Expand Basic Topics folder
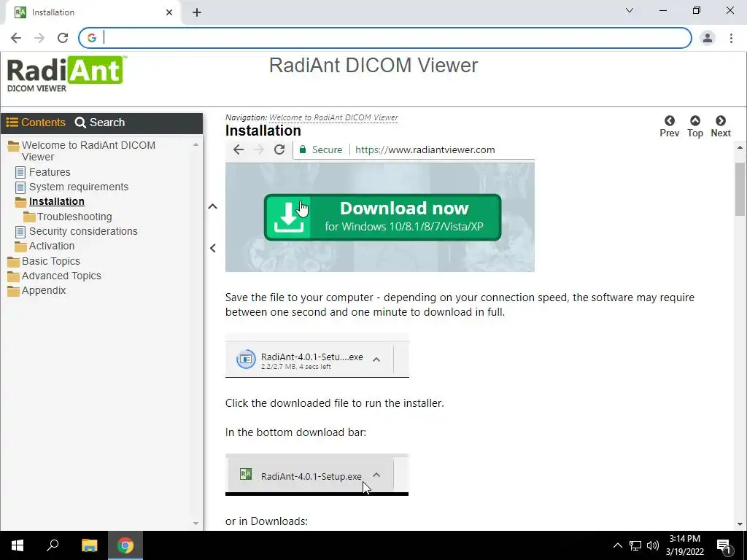The image size is (747, 560). click(51, 261)
